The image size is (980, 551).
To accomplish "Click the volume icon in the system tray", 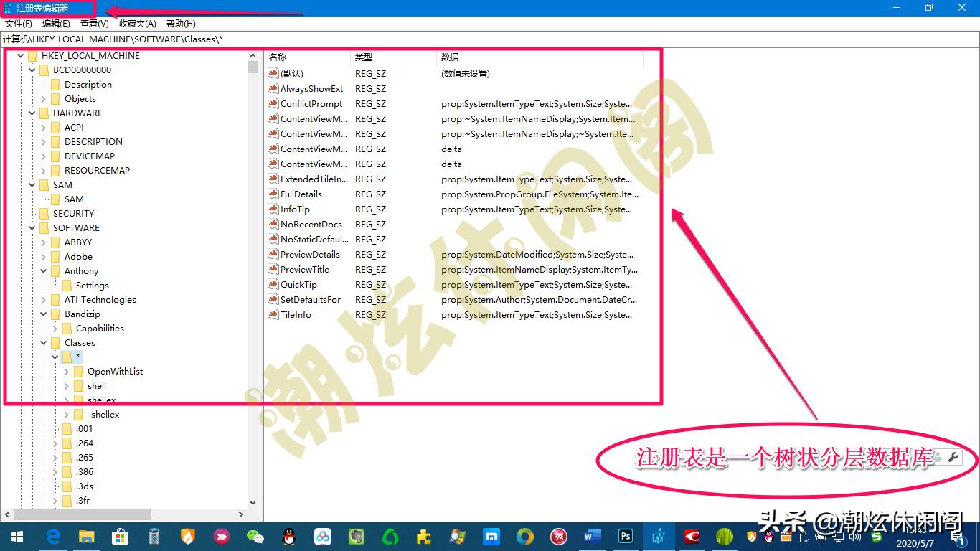I will 856,536.
